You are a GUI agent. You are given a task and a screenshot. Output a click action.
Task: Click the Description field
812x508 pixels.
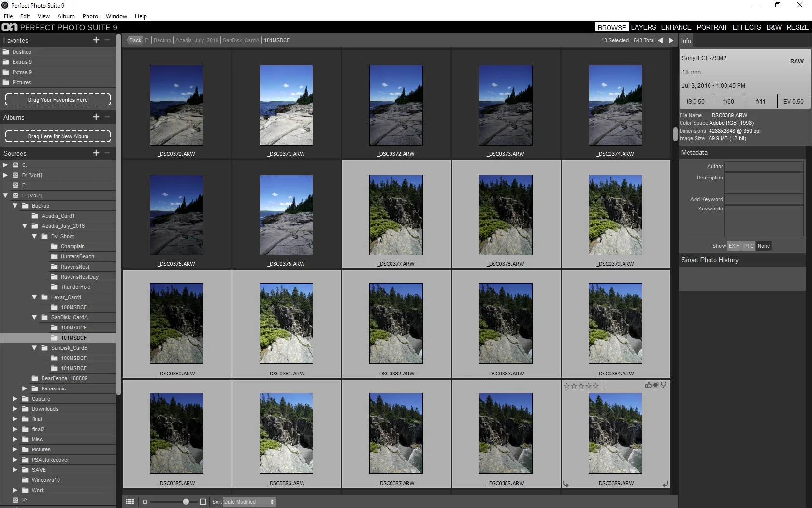764,183
